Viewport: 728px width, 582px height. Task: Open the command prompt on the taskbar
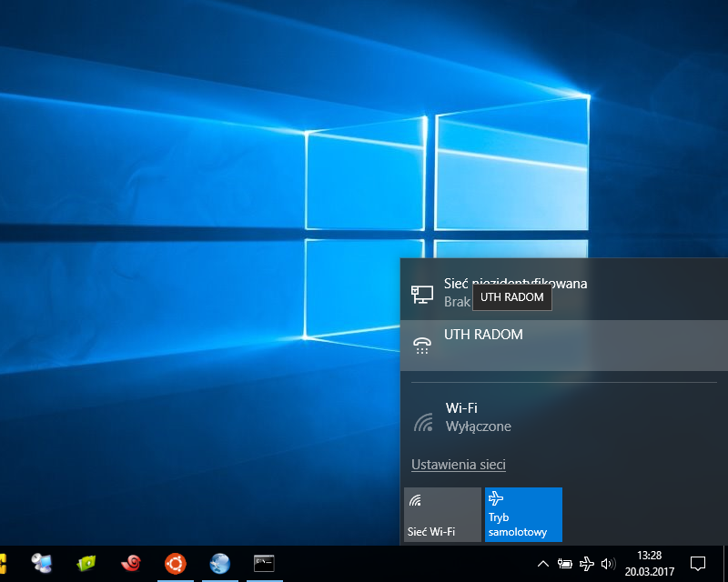coord(264,564)
